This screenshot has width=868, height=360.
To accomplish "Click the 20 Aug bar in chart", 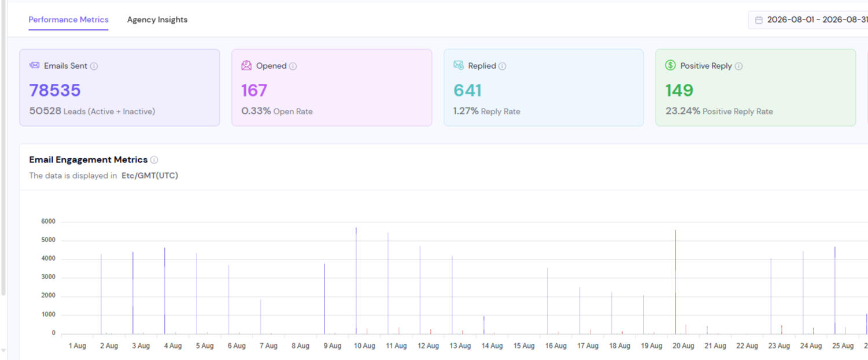I will pos(675,282).
